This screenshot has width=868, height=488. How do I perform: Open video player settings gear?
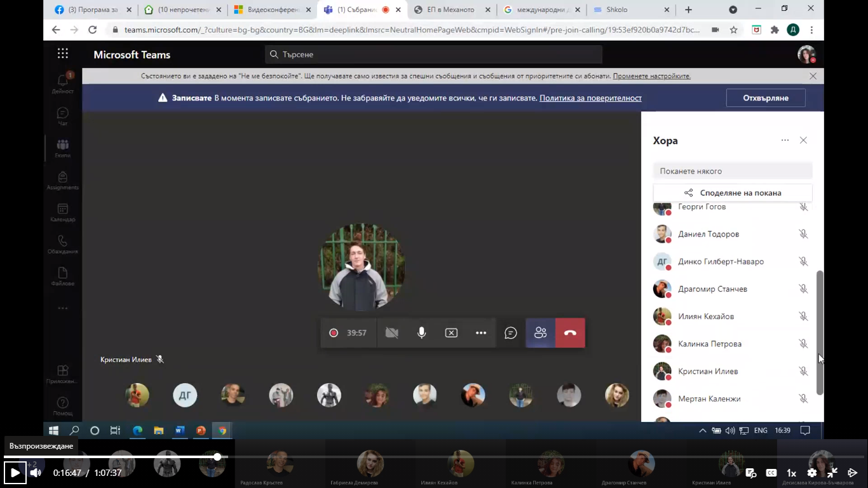coord(811,473)
